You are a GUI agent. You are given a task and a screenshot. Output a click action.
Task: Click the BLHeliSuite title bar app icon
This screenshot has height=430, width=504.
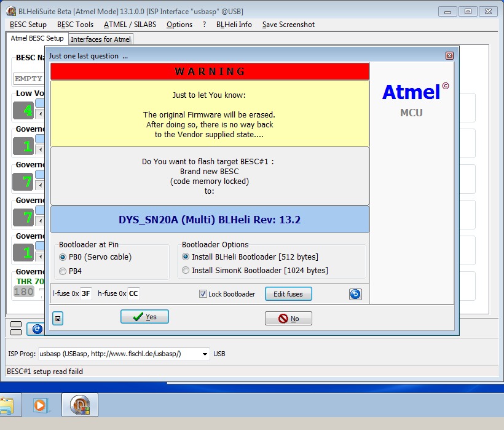11,11
